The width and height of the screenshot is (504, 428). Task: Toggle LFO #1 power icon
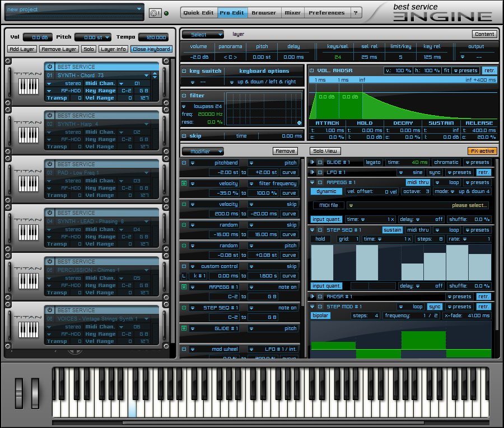click(x=320, y=172)
